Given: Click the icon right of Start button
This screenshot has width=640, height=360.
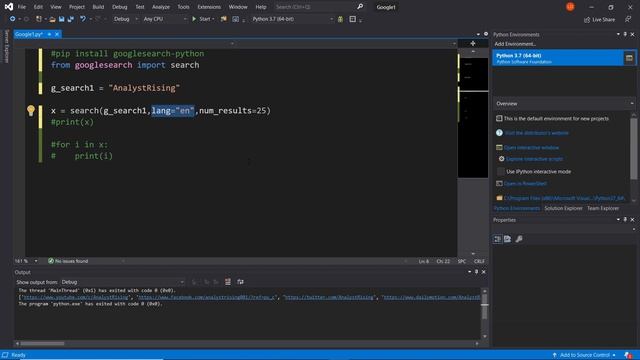Looking at the screenshot, I should click(x=224, y=19).
